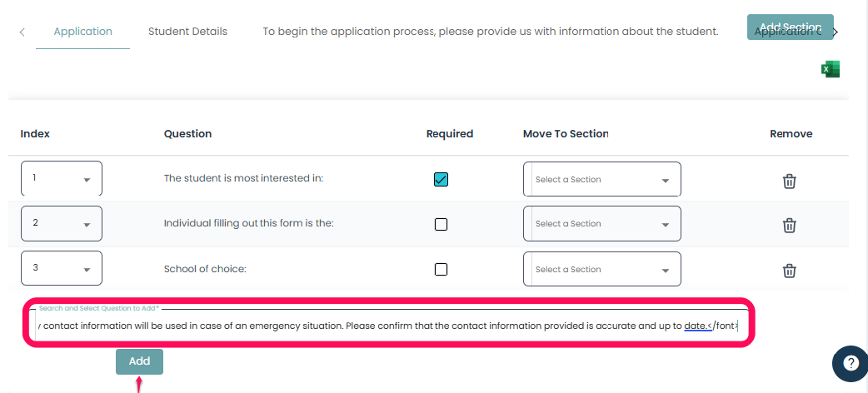Uncheck Required for 'student is most interested in'
Image resolution: width=868 pixels, height=393 pixels.
click(441, 179)
